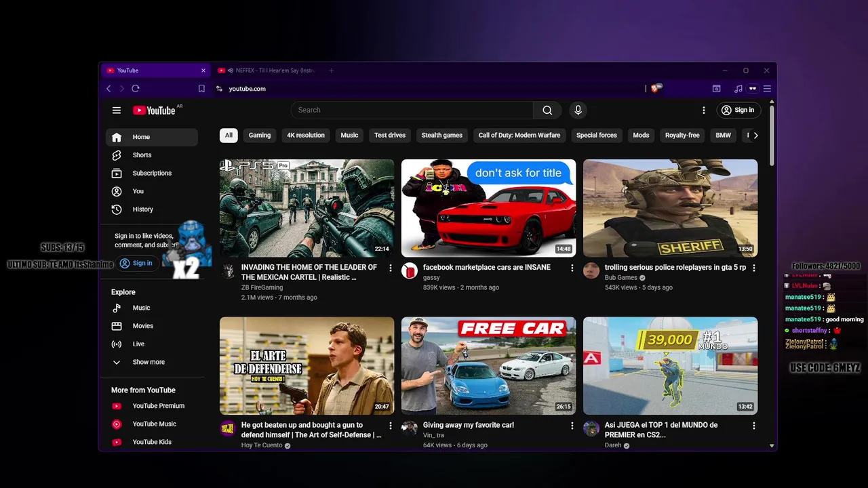Open the browser media control music icon
This screenshot has height=488, width=868.
click(738, 89)
